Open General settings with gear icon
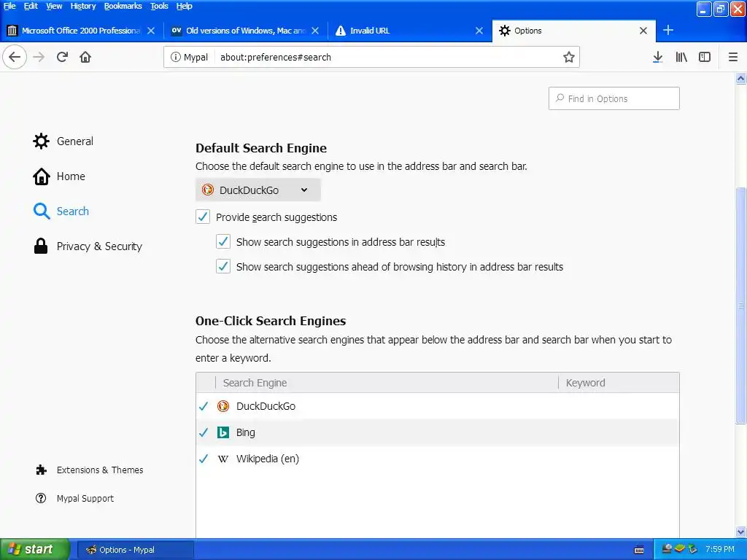The image size is (747, 560). coord(63,141)
